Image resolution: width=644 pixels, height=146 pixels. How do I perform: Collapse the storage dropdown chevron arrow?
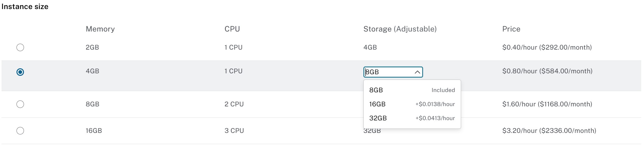tap(417, 72)
